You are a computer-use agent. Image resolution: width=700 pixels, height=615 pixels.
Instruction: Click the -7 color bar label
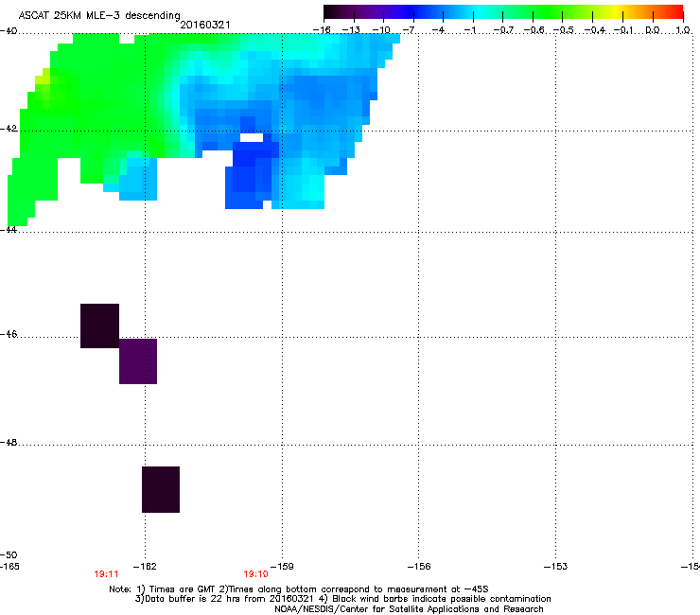409,30
